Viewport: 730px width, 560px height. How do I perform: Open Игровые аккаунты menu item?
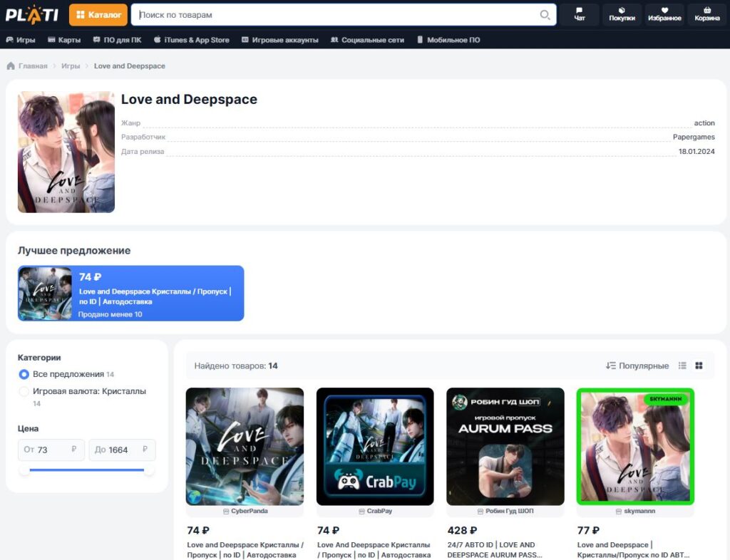tap(279, 40)
